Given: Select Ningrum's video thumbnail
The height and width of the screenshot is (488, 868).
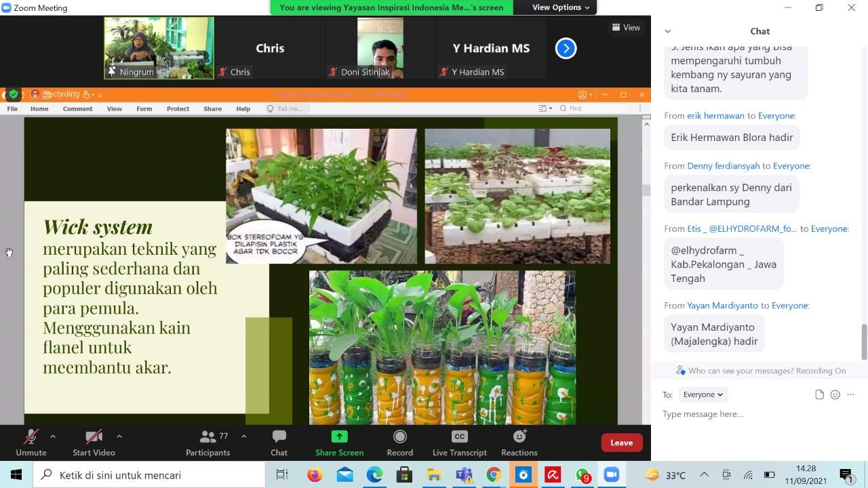Looking at the screenshot, I should (x=159, y=48).
